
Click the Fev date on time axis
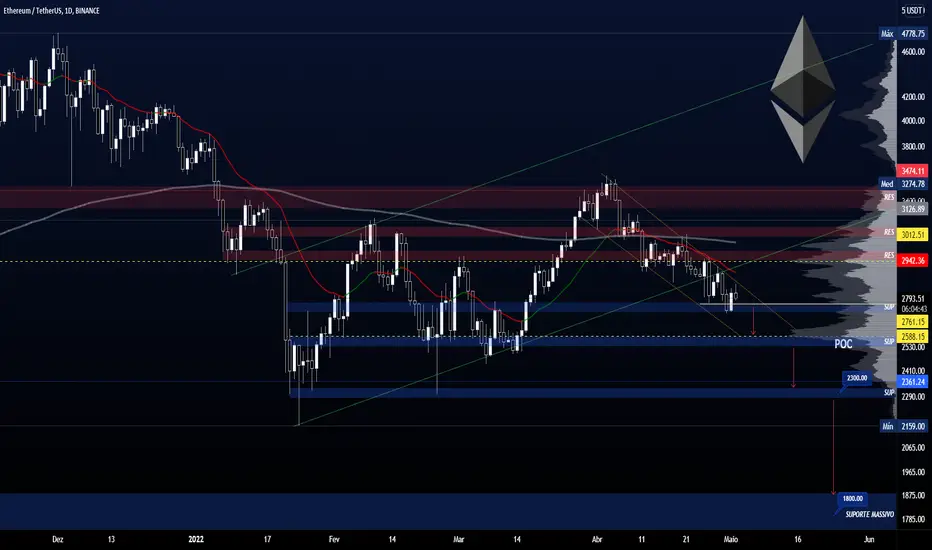coord(334,539)
